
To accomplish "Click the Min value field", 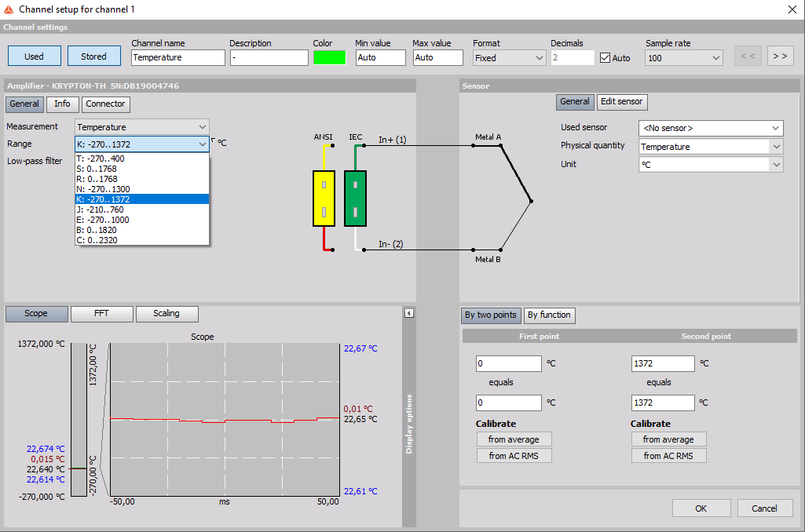I will [x=381, y=57].
